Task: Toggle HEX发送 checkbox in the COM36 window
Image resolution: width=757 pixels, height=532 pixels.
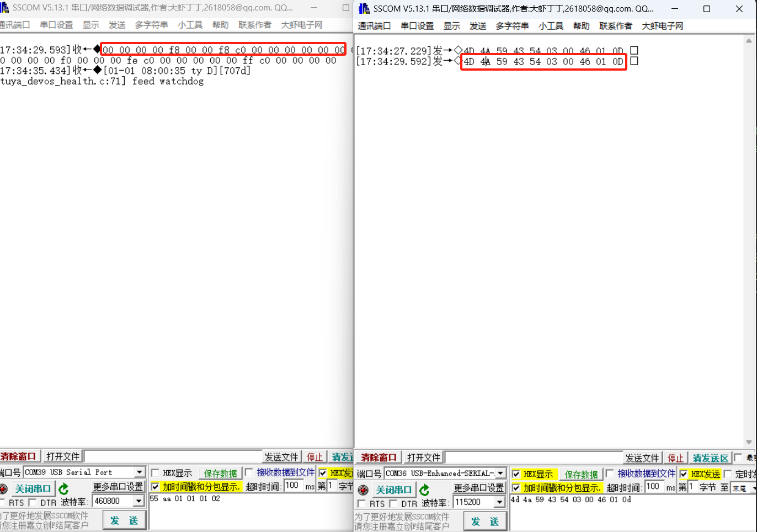Action: pyautogui.click(x=684, y=474)
